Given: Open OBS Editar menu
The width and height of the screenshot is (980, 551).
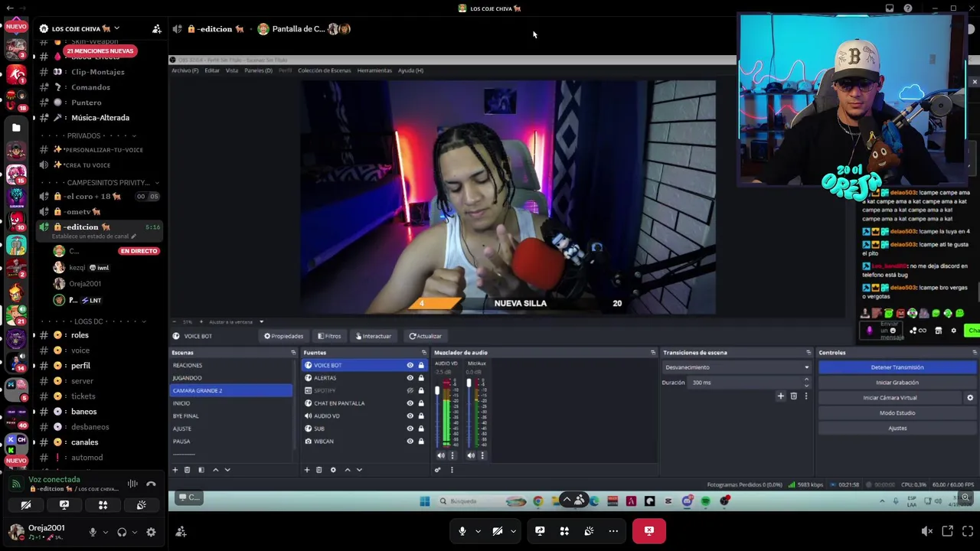Looking at the screenshot, I should click(x=212, y=70).
